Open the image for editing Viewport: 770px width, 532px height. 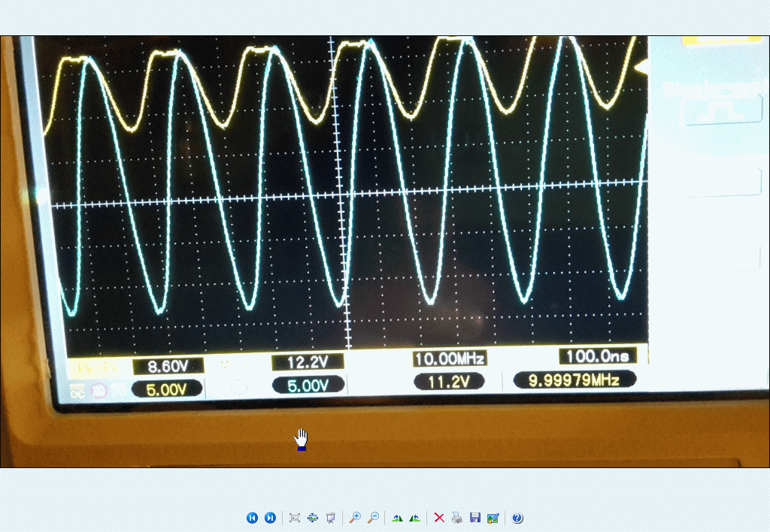tap(493, 518)
